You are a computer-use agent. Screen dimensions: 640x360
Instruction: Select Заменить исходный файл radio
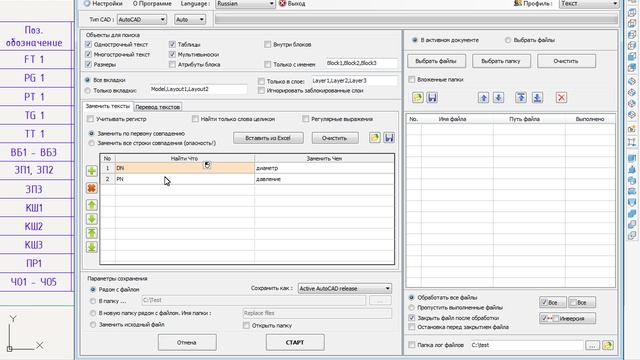tap(93, 325)
